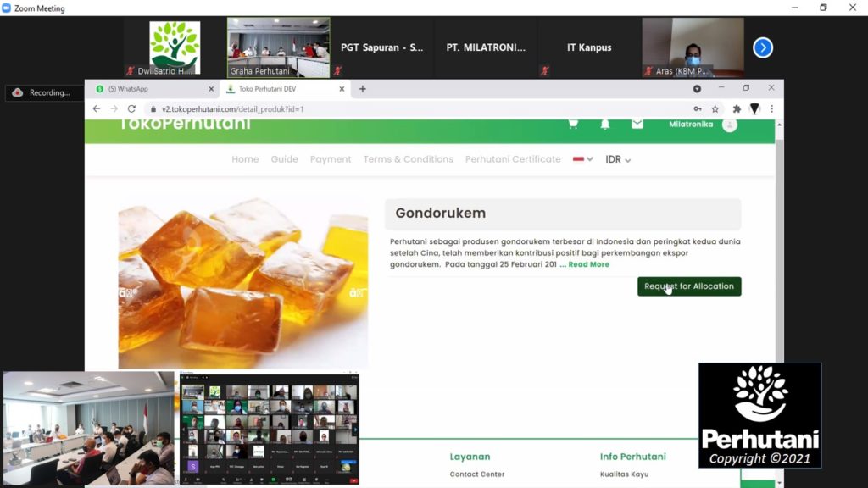Click the Gondorukem product image

pos(243,283)
